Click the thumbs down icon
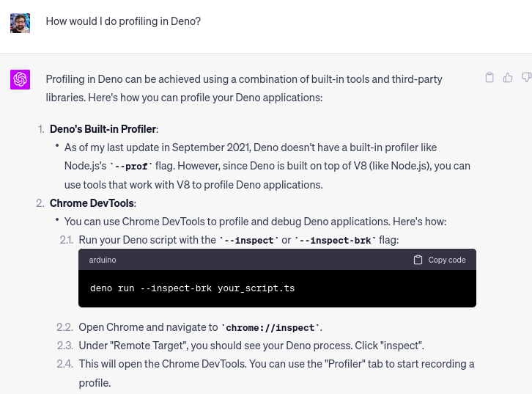532x394 pixels. pyautogui.click(x=526, y=78)
